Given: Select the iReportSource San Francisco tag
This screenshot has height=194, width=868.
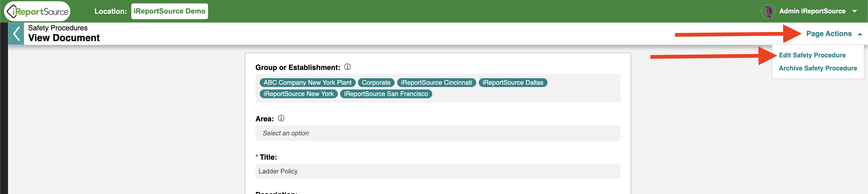Looking at the screenshot, I should (386, 94).
